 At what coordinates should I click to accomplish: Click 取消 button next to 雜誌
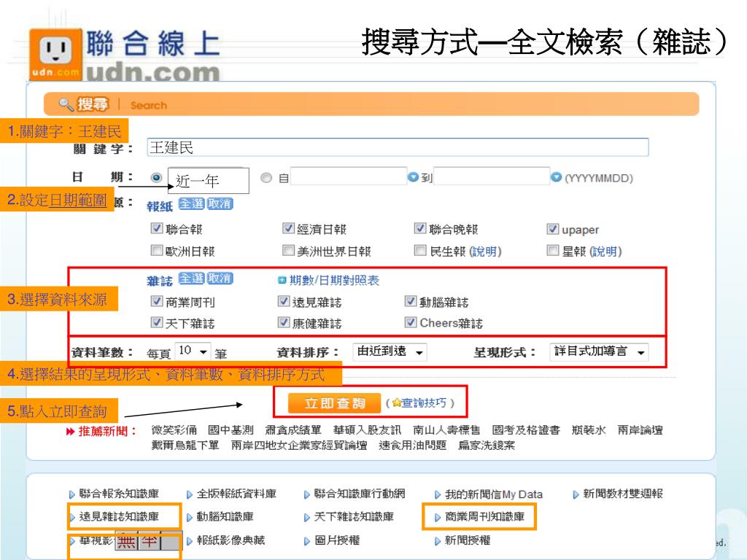[x=220, y=279]
